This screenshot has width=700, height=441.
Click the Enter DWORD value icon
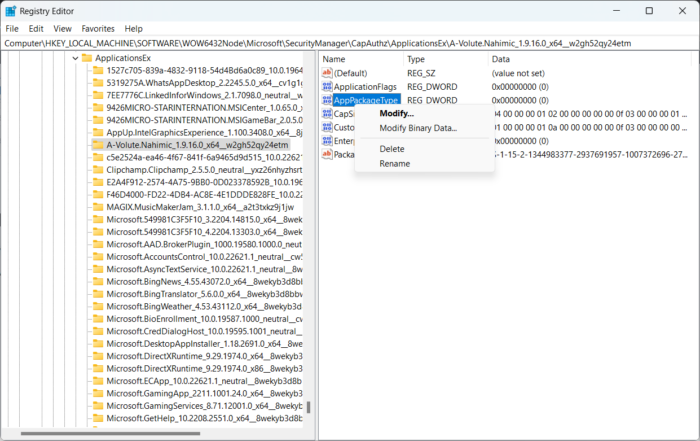[x=327, y=141]
